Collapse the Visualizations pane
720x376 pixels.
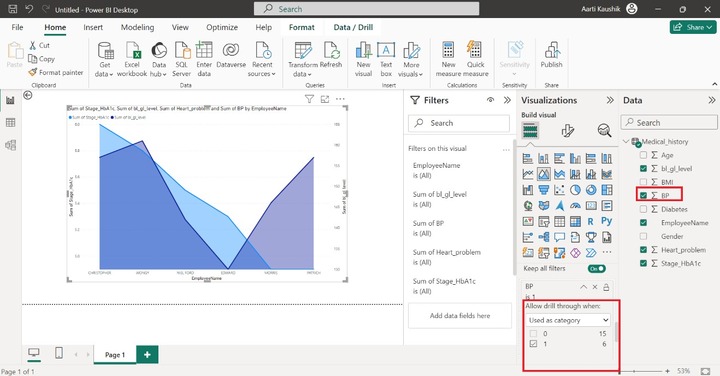[x=610, y=100]
